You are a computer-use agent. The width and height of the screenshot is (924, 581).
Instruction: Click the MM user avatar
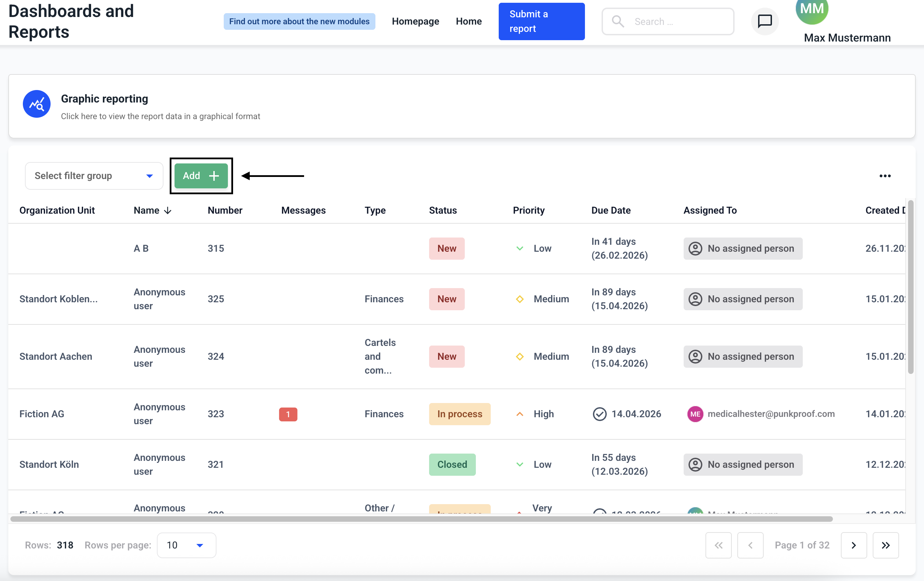[x=811, y=10]
